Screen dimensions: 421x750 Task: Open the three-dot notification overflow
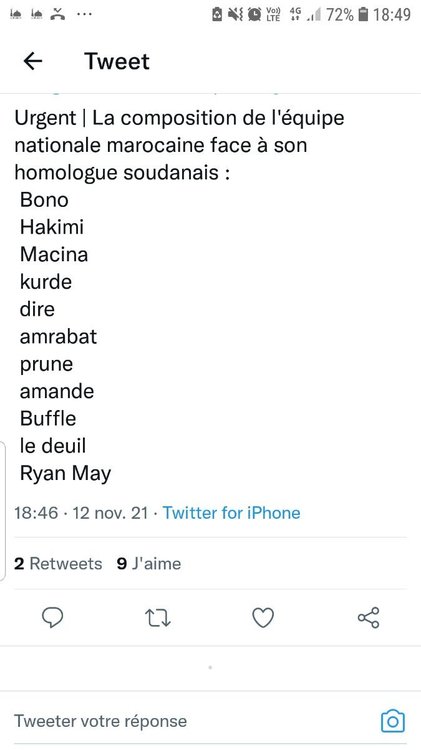pyautogui.click(x=84, y=14)
